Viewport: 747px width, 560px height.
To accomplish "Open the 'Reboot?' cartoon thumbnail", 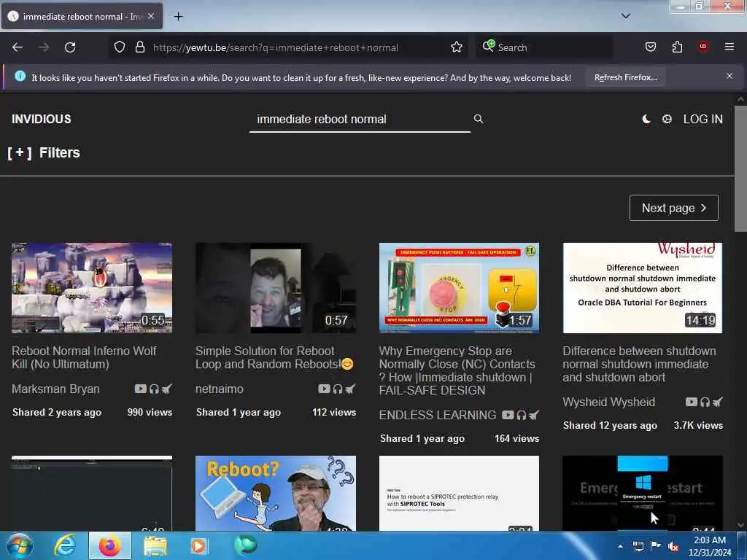I will pyautogui.click(x=275, y=494).
